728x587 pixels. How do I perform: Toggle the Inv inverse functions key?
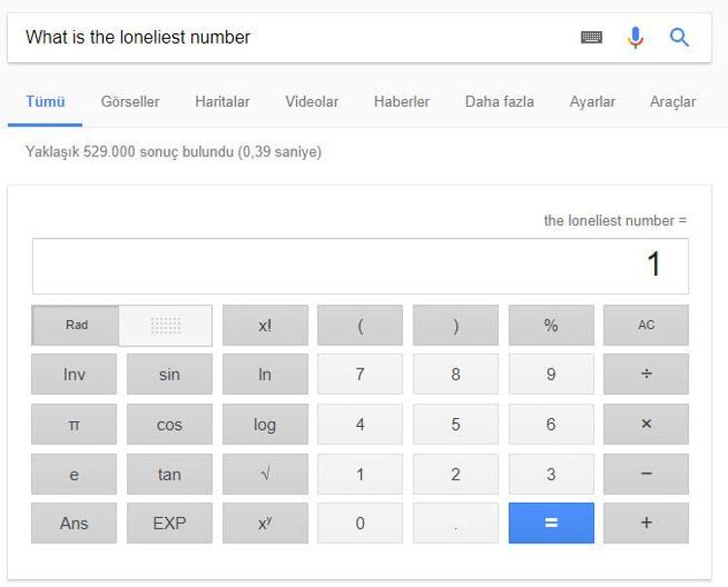pyautogui.click(x=74, y=375)
